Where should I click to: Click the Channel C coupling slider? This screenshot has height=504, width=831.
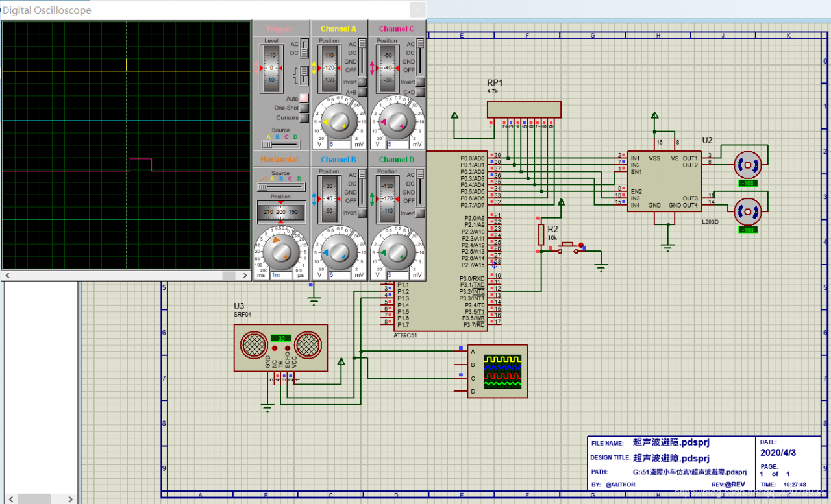tap(420, 57)
